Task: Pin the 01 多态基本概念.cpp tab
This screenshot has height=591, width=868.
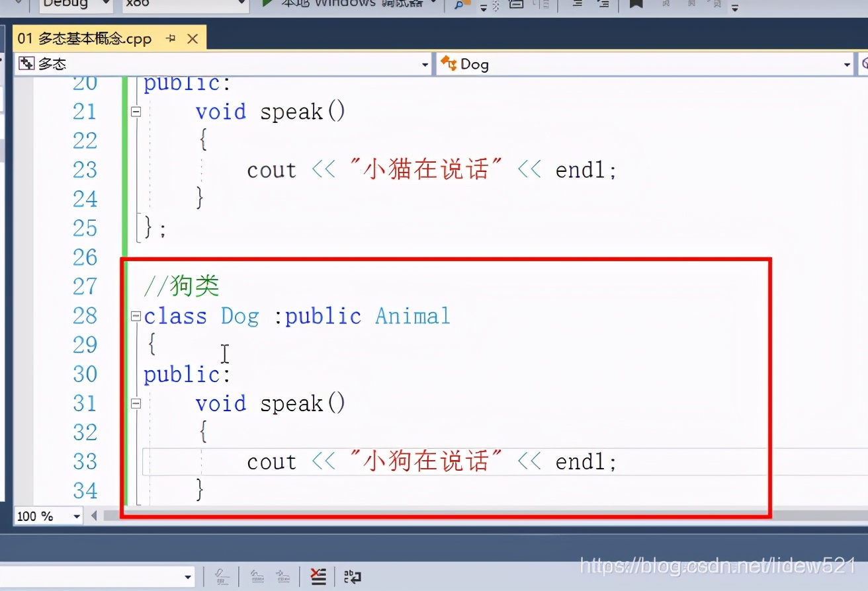Action: pyautogui.click(x=170, y=38)
